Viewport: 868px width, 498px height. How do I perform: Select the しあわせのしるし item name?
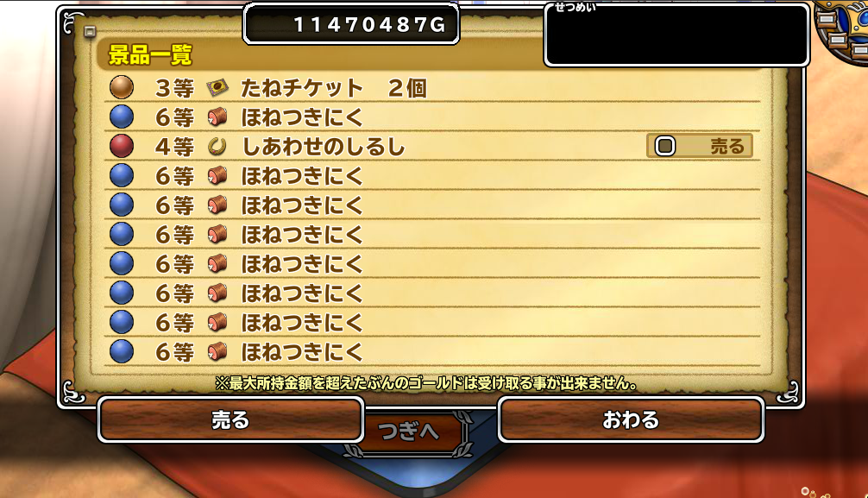tap(324, 147)
